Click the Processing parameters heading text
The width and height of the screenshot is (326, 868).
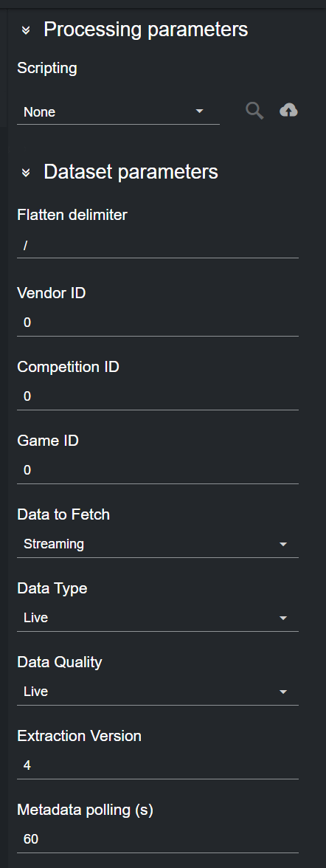point(145,30)
